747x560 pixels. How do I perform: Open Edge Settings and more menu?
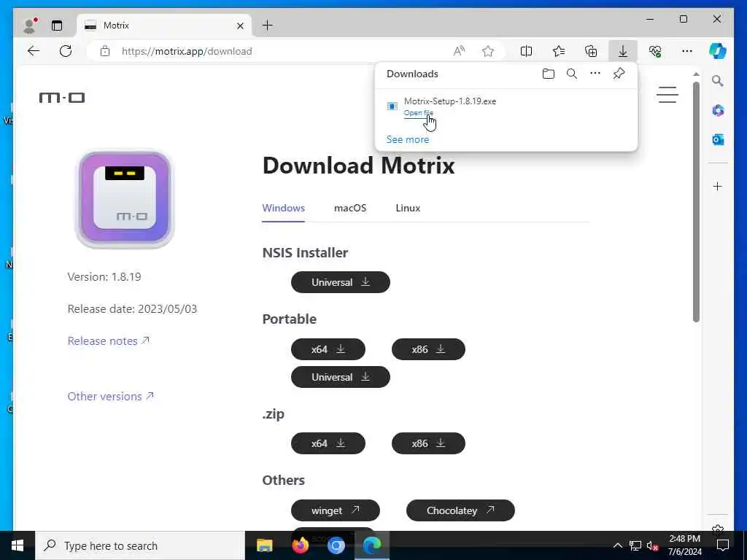coord(687,51)
